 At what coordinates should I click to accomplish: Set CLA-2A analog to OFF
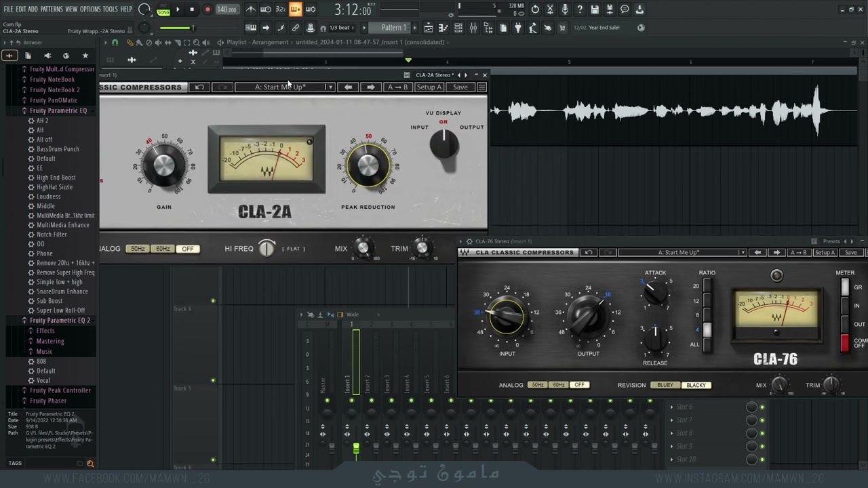click(x=188, y=249)
